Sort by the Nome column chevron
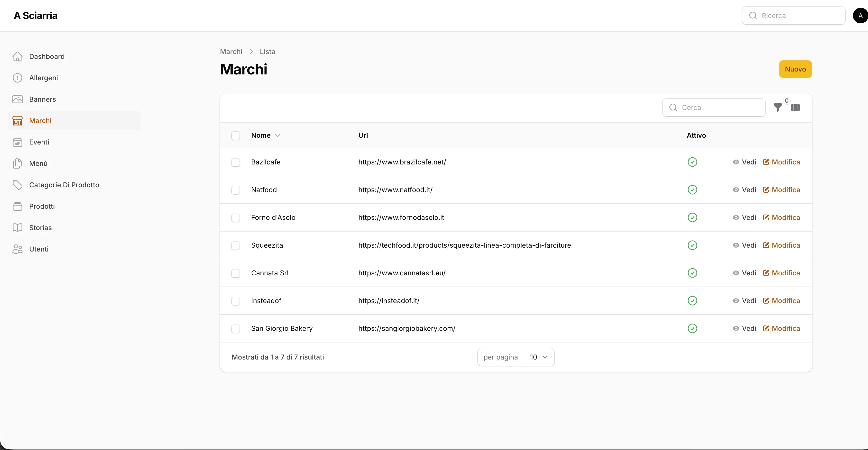This screenshot has width=868, height=450. coord(277,136)
